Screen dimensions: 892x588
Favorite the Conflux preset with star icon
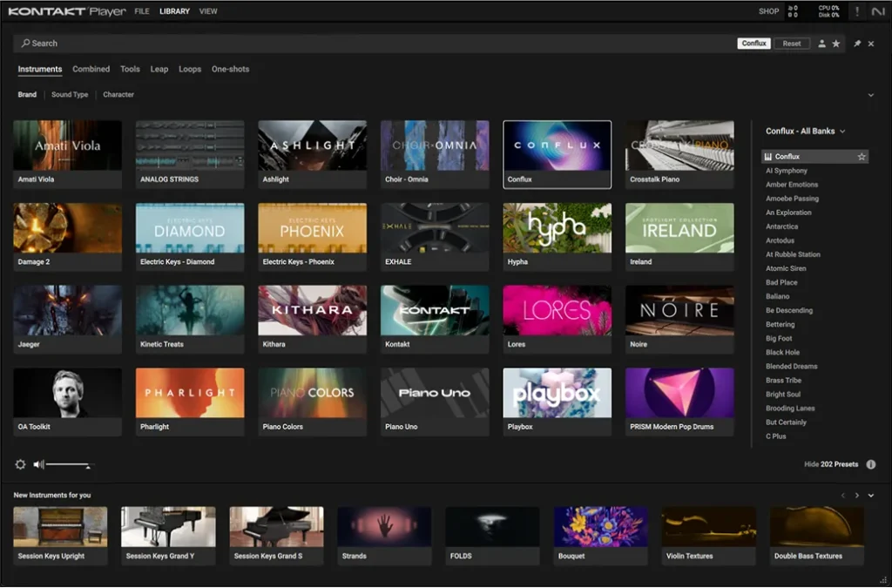862,157
